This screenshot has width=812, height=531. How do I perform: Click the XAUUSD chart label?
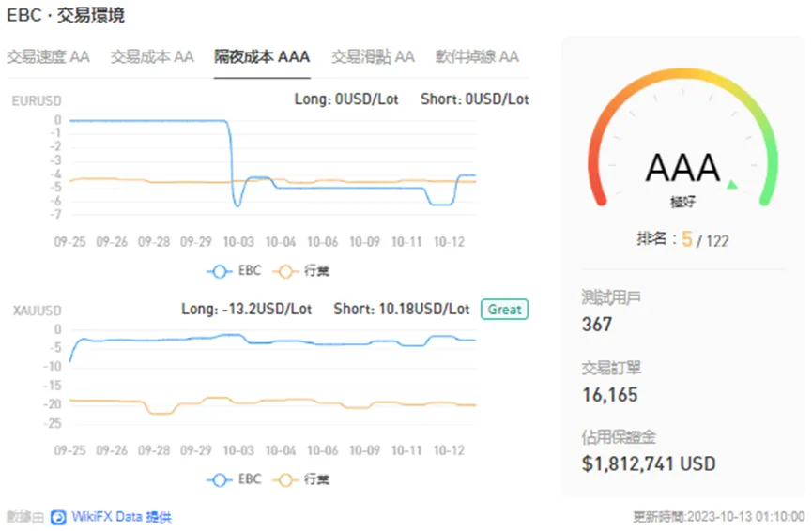pos(38,311)
